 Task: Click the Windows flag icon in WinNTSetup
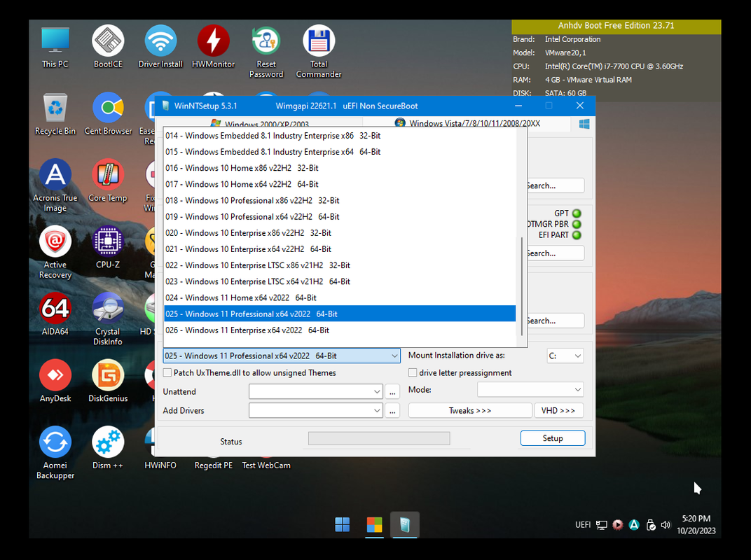pyautogui.click(x=584, y=124)
